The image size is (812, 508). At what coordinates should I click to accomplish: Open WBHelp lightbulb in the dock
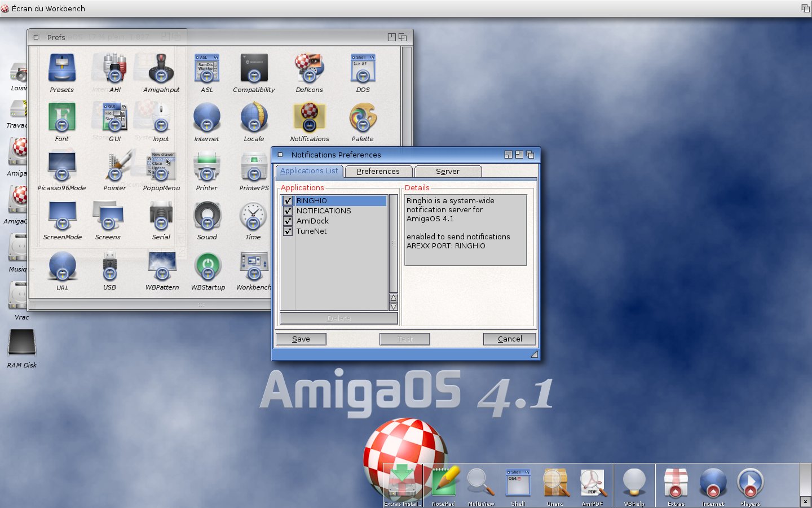(634, 483)
